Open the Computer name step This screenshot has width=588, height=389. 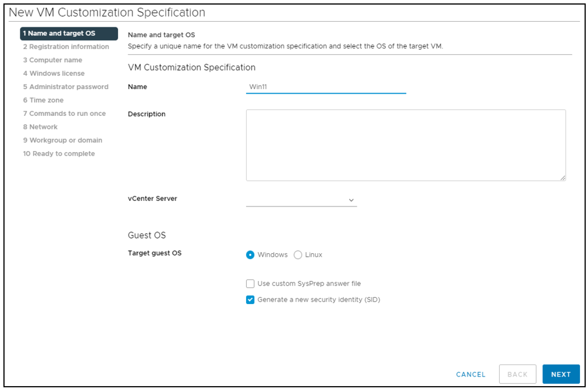click(53, 60)
